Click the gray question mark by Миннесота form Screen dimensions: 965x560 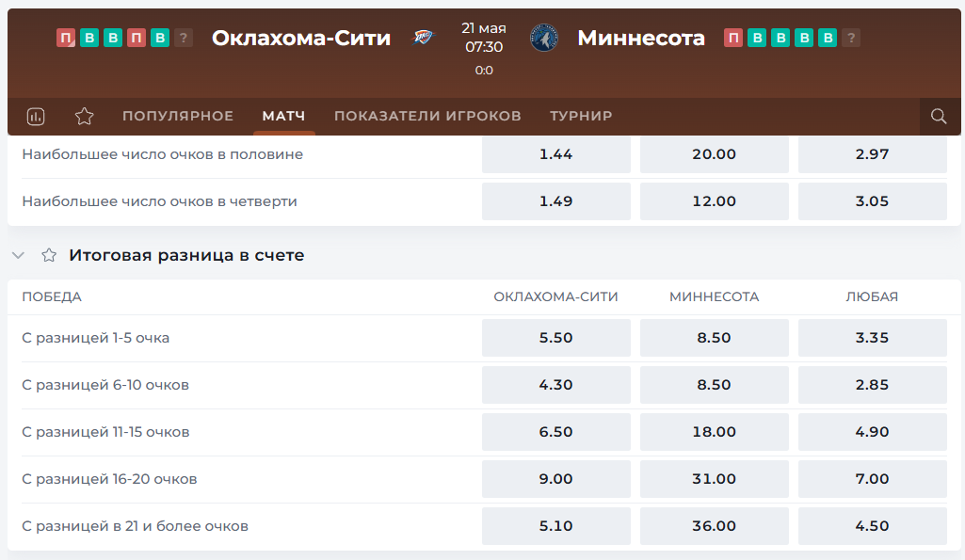pyautogui.click(x=851, y=39)
